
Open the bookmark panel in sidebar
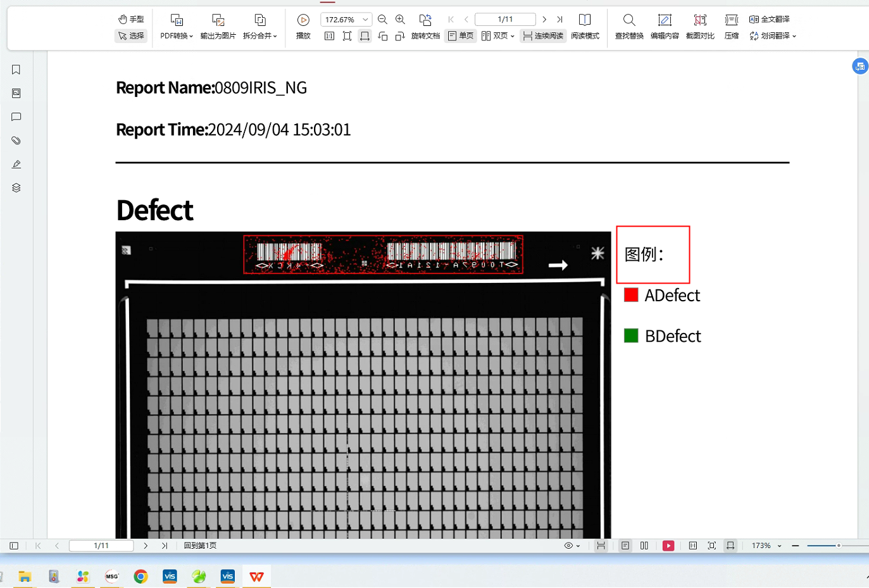pos(16,70)
